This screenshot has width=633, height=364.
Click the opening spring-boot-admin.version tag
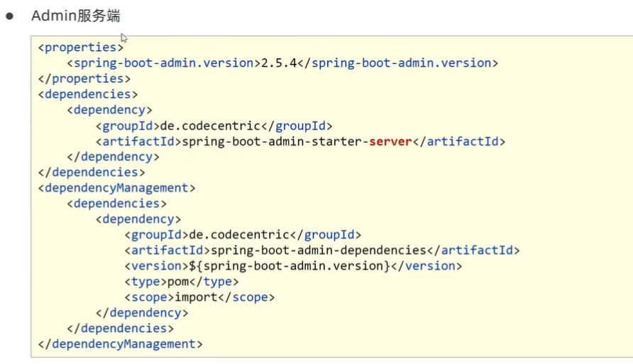163,63
